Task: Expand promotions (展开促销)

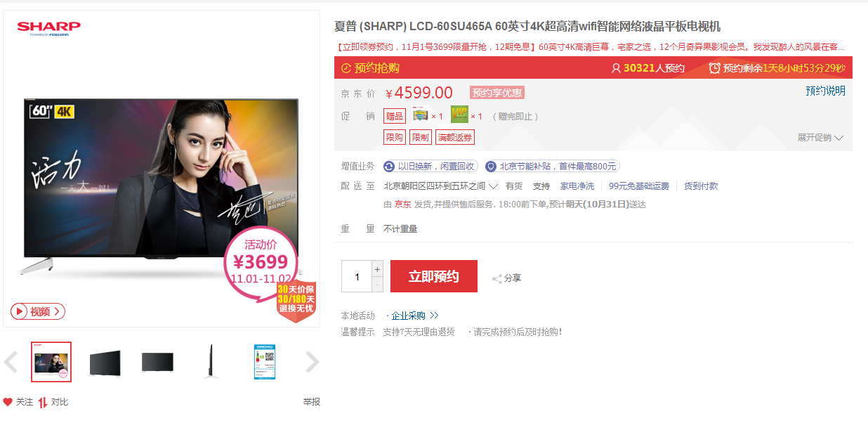Action: [x=820, y=138]
